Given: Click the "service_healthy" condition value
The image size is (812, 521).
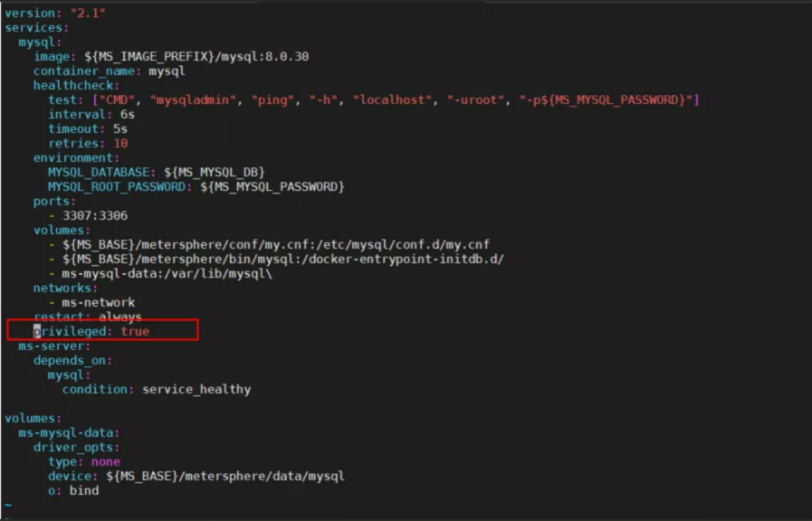Looking at the screenshot, I should (196, 390).
